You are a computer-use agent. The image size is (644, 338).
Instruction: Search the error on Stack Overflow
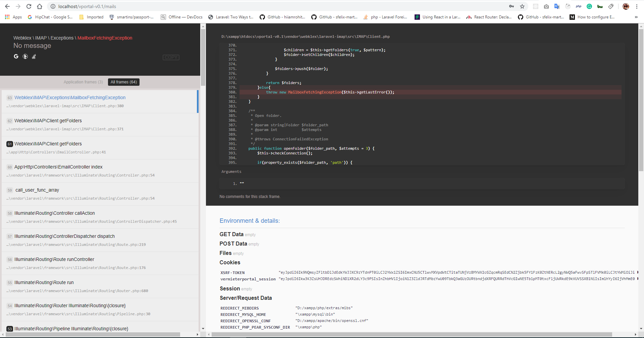(34, 56)
